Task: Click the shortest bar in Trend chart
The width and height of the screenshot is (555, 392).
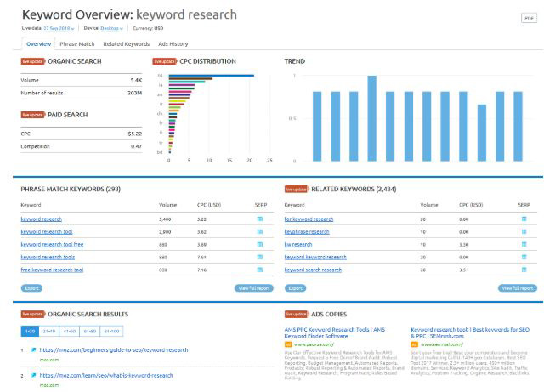Action: coord(481,133)
